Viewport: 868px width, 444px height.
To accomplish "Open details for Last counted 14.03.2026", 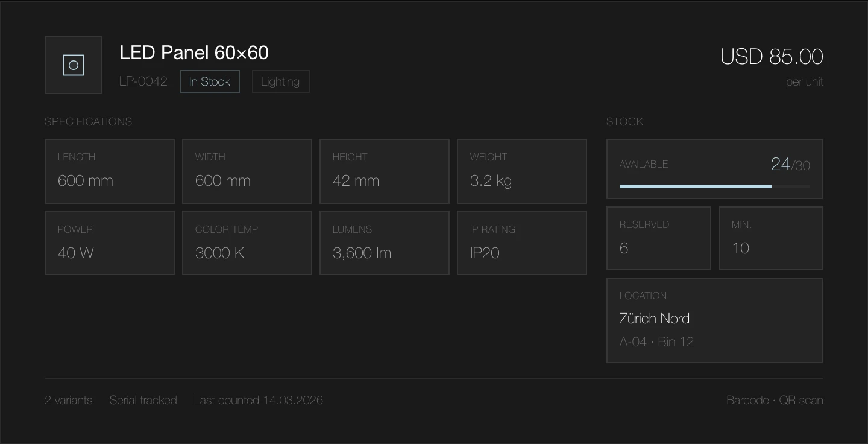I will pos(258,400).
